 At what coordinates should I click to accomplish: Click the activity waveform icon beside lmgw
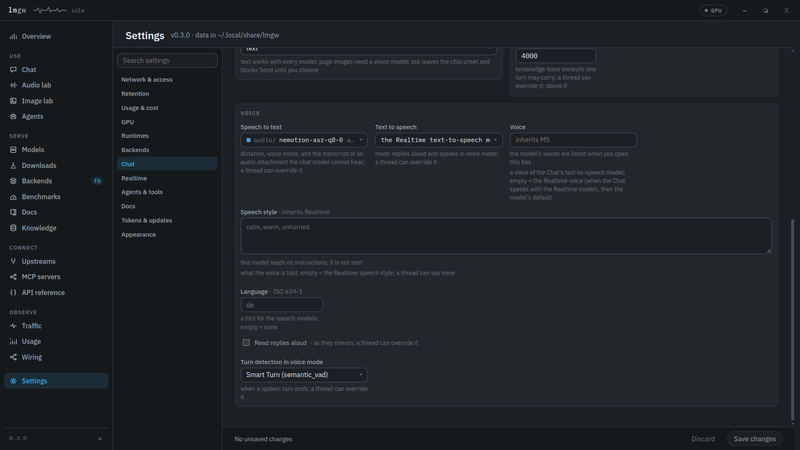(49, 10)
